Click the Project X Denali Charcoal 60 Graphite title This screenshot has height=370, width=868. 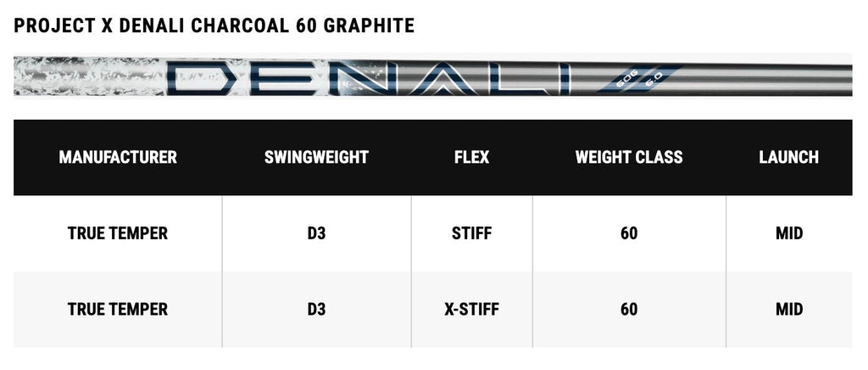click(214, 26)
